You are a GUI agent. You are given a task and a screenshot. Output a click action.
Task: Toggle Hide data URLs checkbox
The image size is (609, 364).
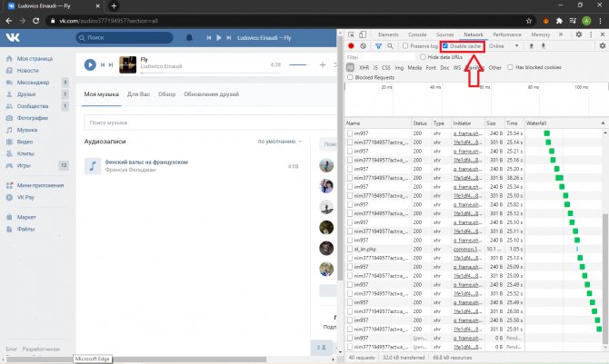coord(423,57)
